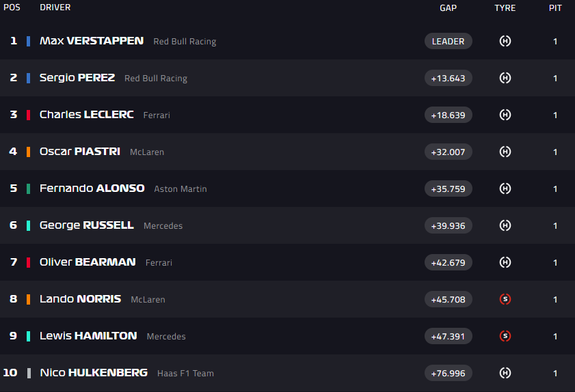The width and height of the screenshot is (575, 392).
Task: Click Oliver Bearman's hard tyre icon
Action: [505, 262]
